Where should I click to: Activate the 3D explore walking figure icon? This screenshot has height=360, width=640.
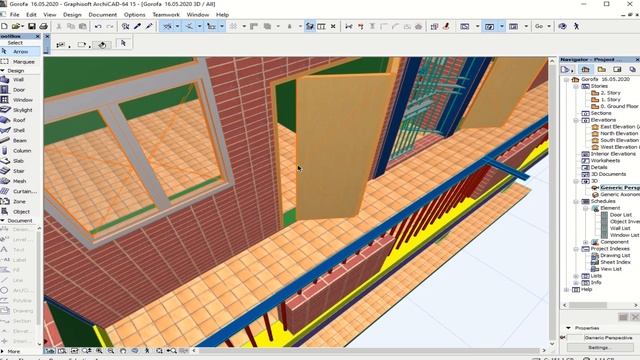[x=576, y=26]
